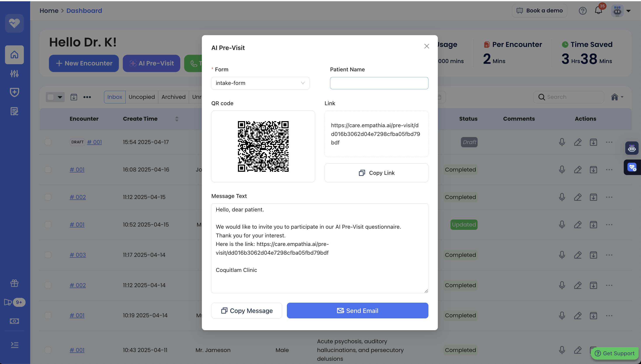Open the shield plus sidebar icon
The width and height of the screenshot is (641, 364).
(14, 92)
